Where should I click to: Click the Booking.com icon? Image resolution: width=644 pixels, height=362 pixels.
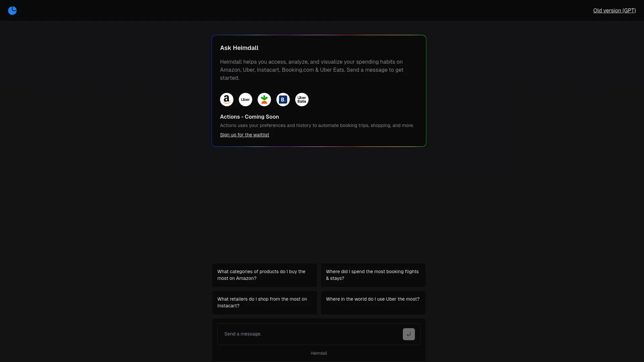coord(283,99)
